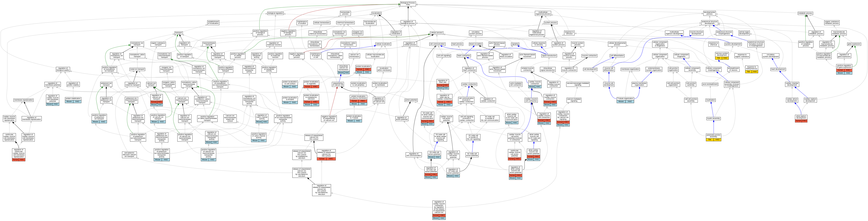Select the 'protein stabilization' node label

[73, 99]
